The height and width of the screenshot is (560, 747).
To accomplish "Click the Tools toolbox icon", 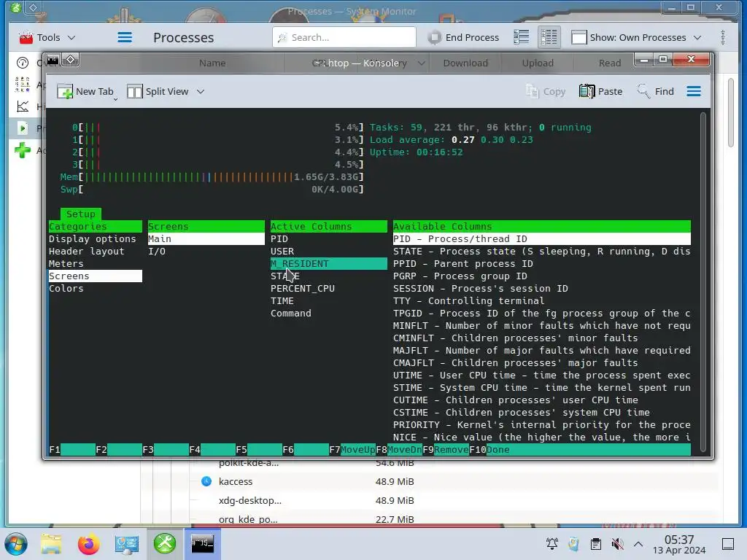I will (x=26, y=37).
